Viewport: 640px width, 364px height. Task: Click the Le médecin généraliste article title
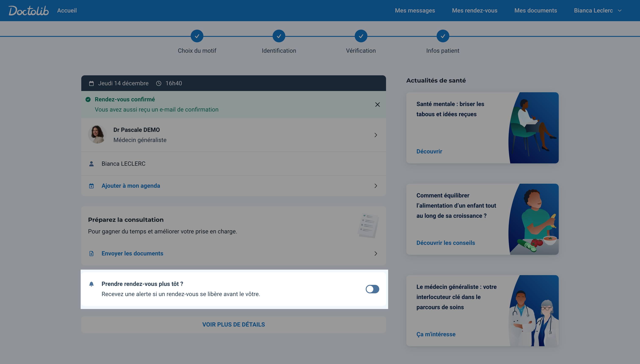click(456, 297)
